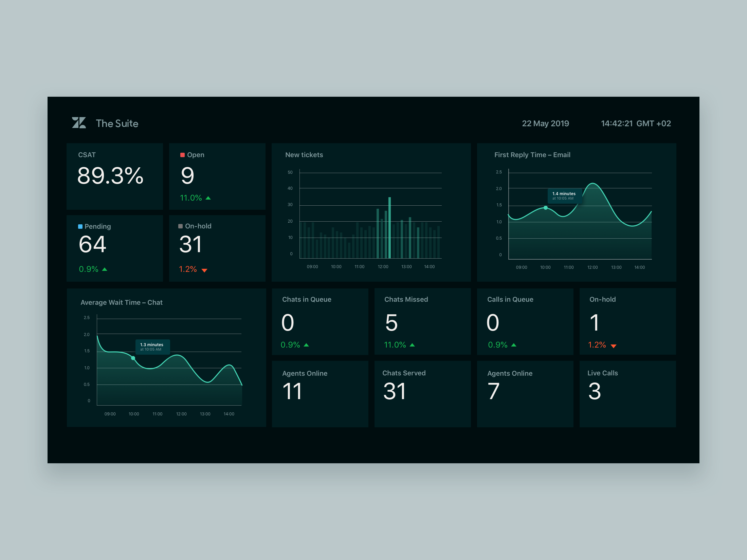This screenshot has height=560, width=747.
Task: Click green up arrow under Calls in Queue
Action: click(513, 345)
